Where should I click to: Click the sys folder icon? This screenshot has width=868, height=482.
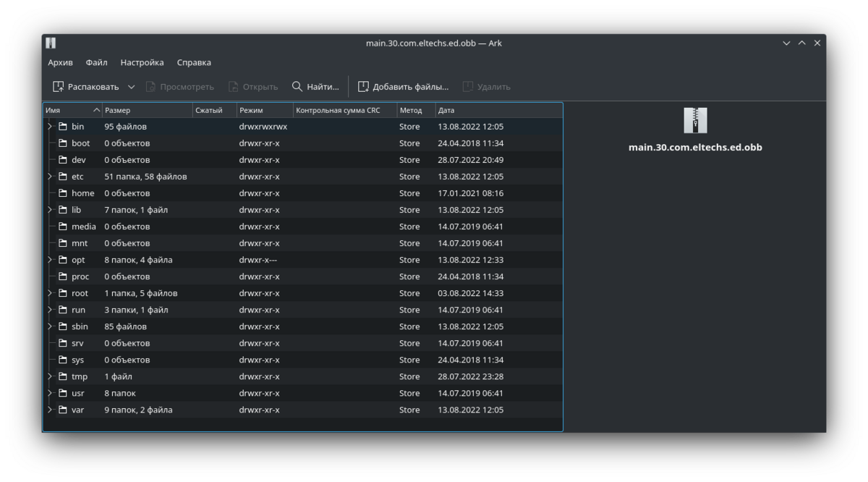tap(63, 360)
